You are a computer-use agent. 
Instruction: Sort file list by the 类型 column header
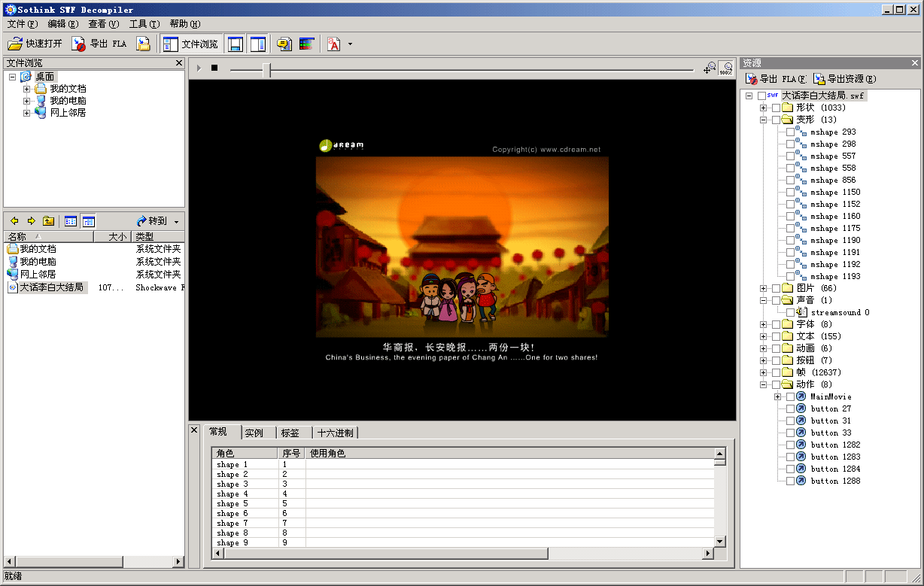point(158,237)
